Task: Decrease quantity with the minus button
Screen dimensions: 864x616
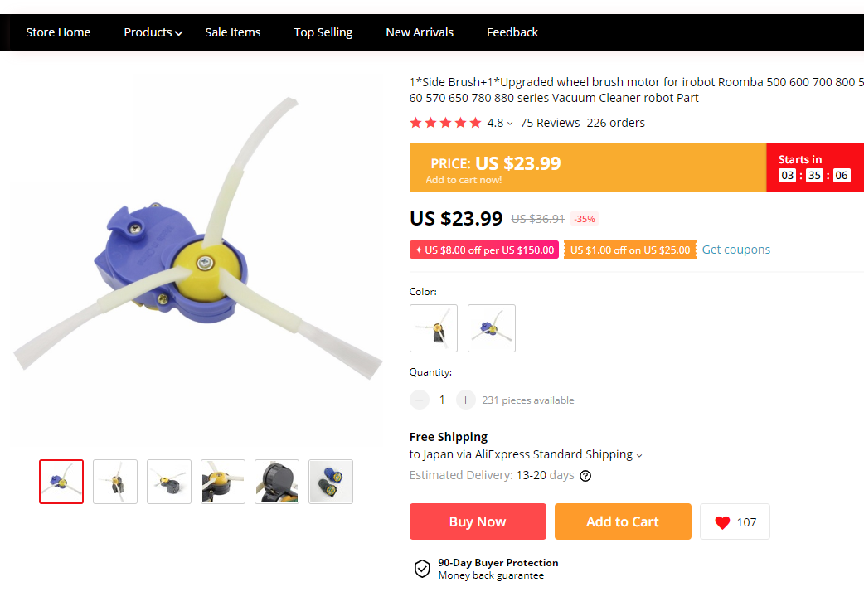Action: point(420,400)
